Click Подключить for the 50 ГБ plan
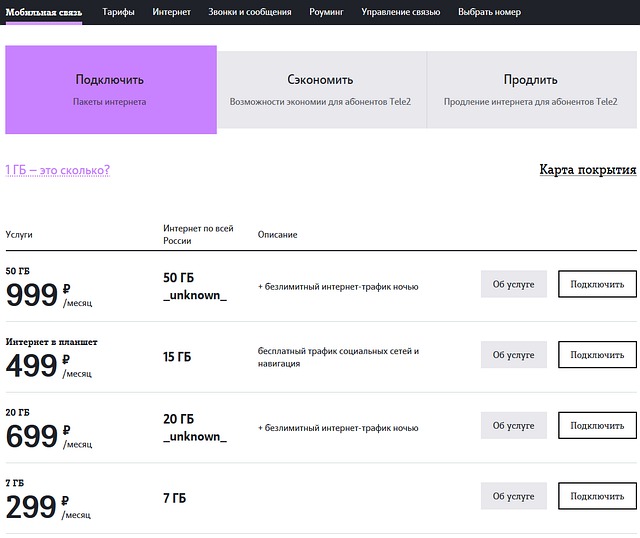 [x=597, y=284]
